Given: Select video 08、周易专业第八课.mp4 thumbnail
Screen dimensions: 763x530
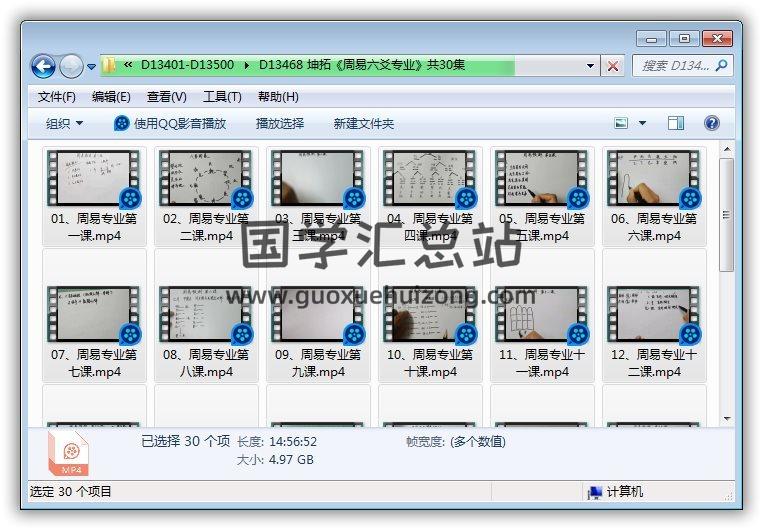Looking at the screenshot, I should [x=206, y=314].
